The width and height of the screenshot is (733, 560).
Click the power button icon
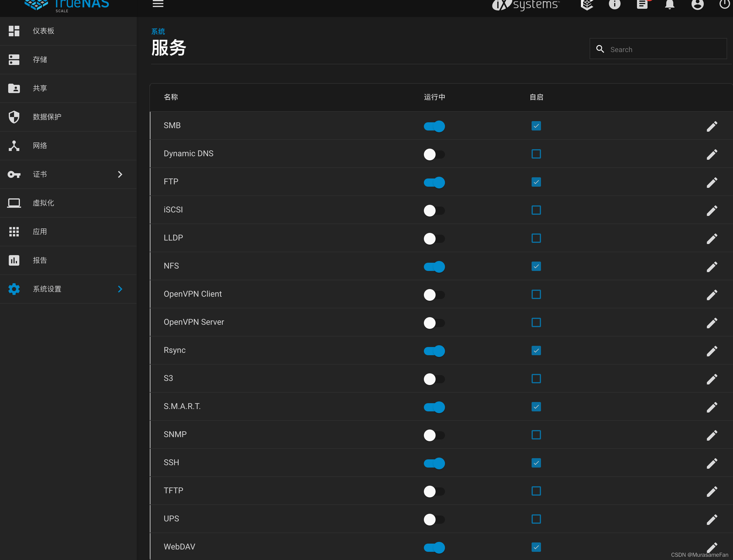pos(724,4)
